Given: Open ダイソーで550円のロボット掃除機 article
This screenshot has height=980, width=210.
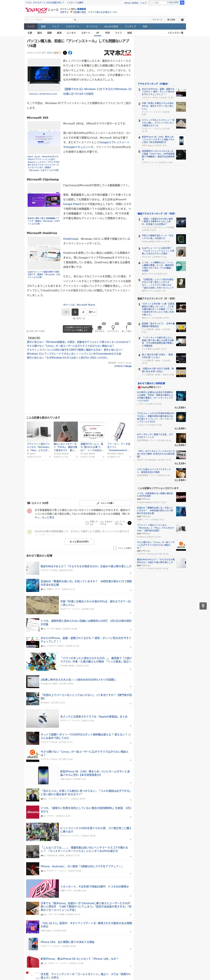Looking at the screenshot, I should pos(86,736).
